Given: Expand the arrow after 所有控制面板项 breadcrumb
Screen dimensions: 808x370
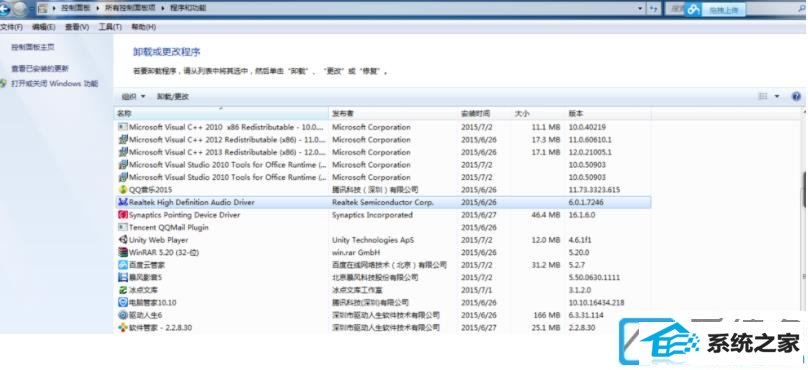Looking at the screenshot, I should [x=163, y=9].
